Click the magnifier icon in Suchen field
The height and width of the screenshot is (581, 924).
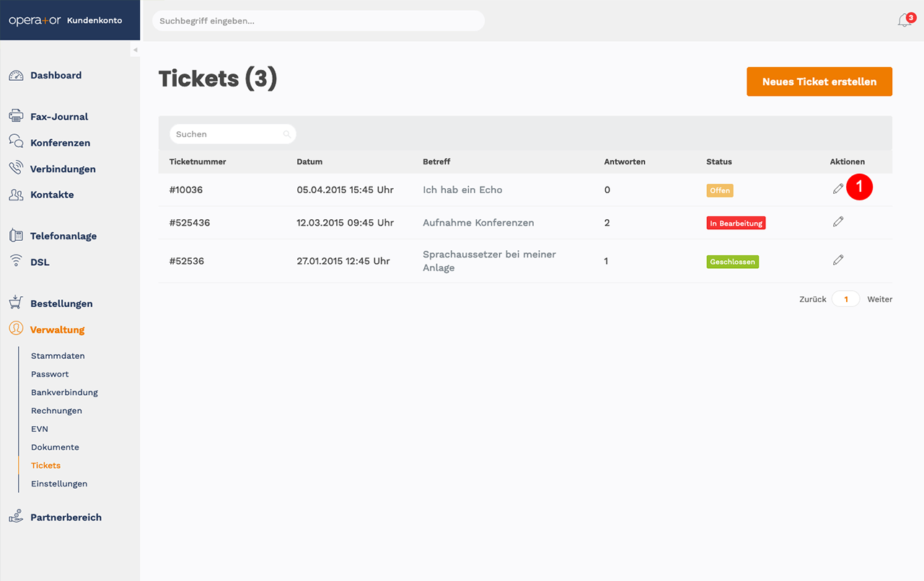[x=287, y=134]
